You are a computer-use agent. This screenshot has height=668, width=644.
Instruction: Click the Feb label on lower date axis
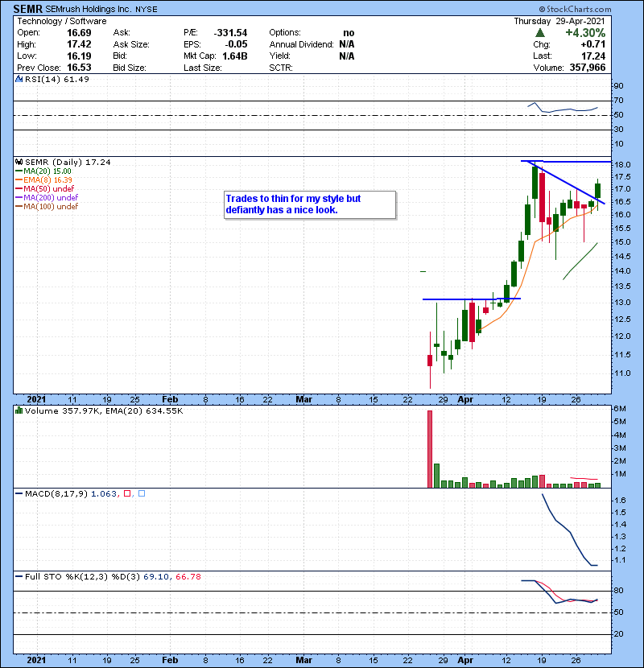(x=170, y=660)
